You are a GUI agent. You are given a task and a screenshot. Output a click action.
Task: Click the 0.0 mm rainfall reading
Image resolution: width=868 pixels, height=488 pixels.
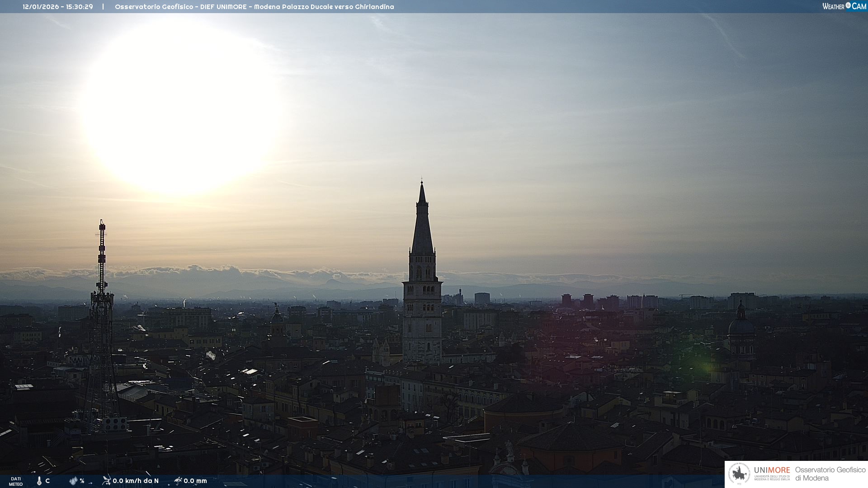(195, 481)
